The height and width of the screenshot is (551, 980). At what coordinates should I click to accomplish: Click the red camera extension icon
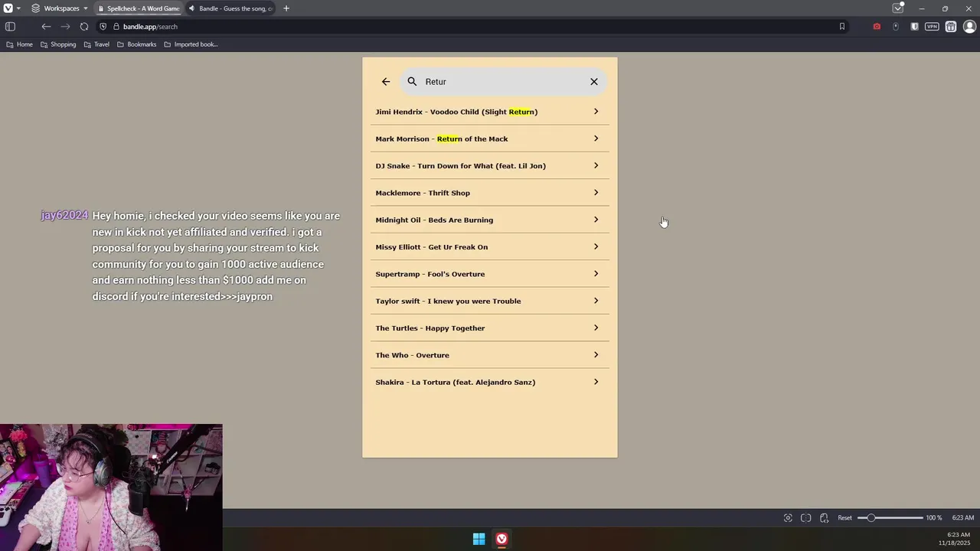click(877, 27)
